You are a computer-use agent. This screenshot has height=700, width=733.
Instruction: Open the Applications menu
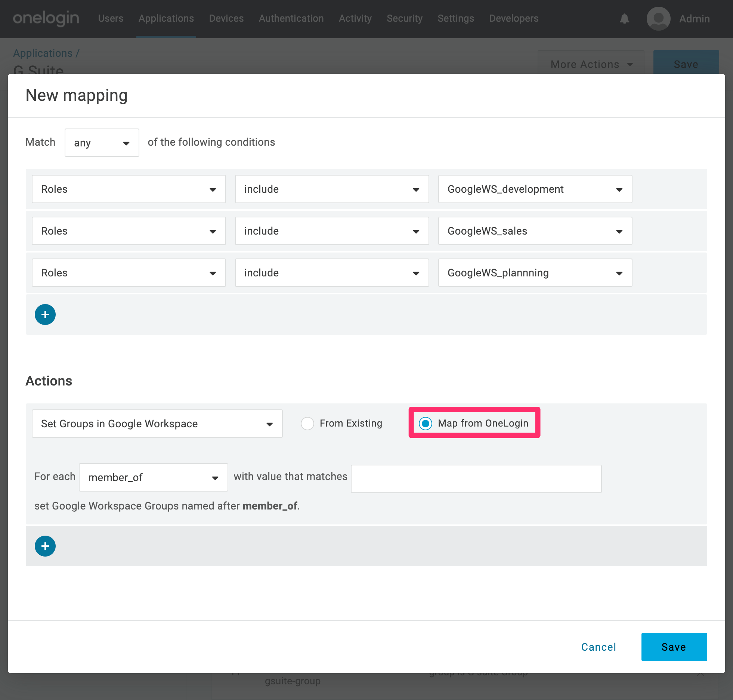(x=166, y=18)
